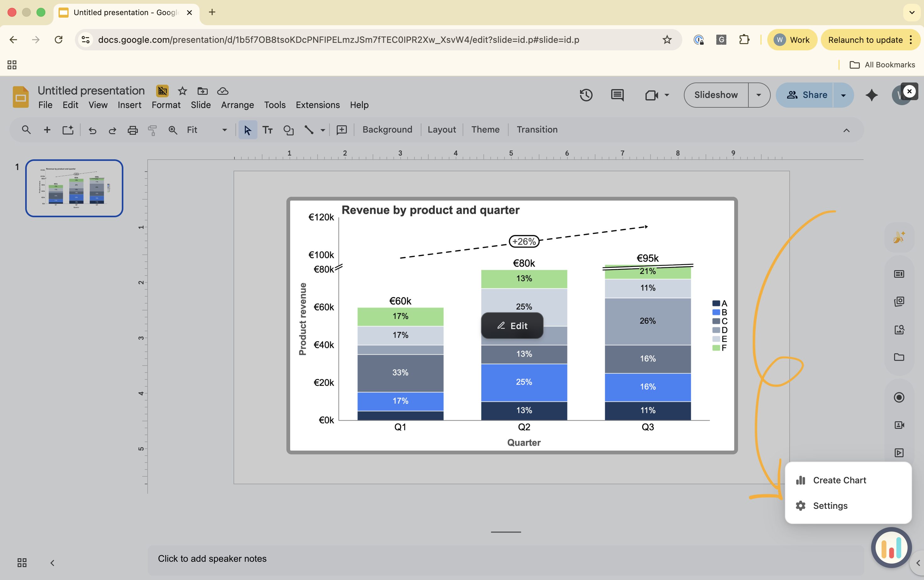Open the Gemini sparkle panel
Screen dimensions: 924x580
(871, 95)
